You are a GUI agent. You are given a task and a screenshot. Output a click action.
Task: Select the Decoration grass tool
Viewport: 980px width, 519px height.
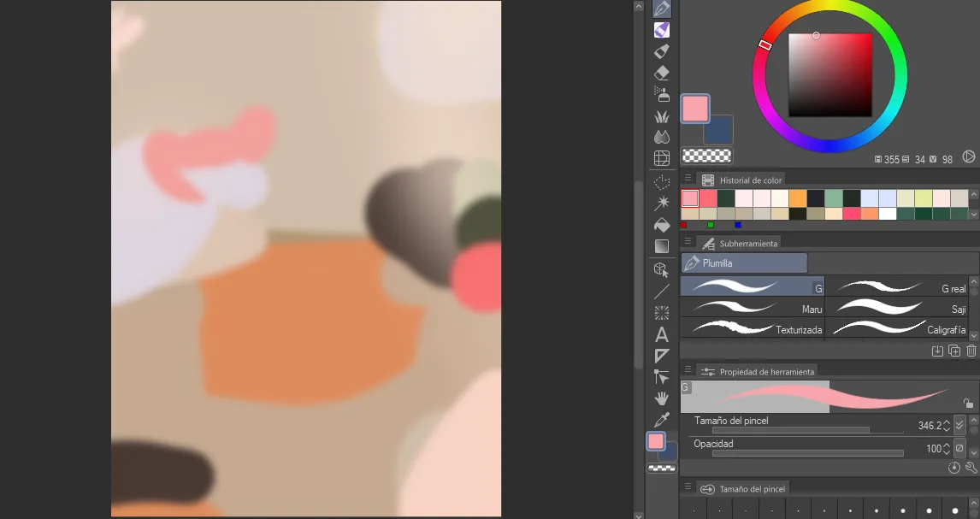[661, 116]
